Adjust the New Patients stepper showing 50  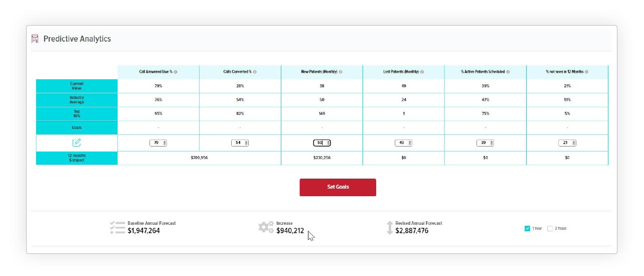point(322,143)
